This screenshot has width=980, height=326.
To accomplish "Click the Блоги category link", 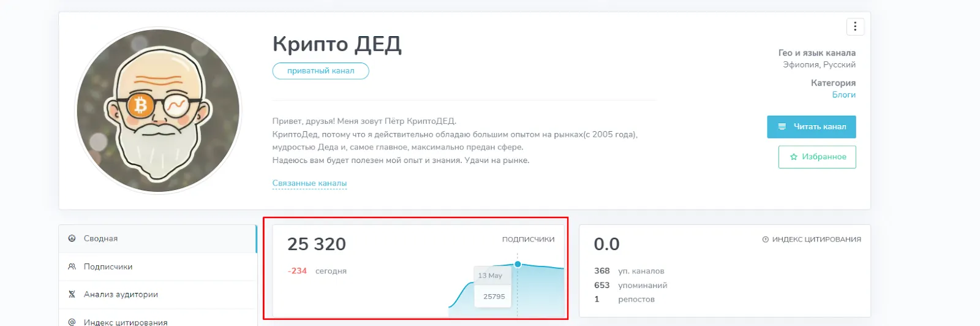I will tap(843, 94).
